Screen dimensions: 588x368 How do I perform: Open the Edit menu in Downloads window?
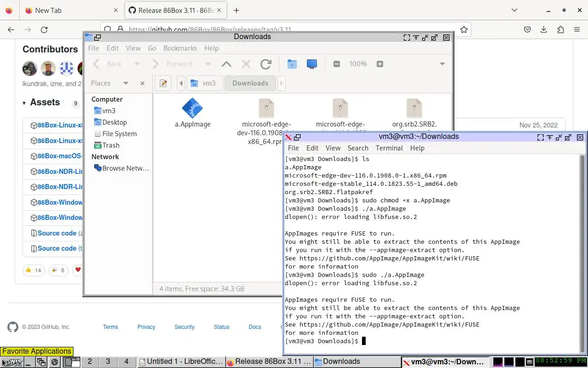[x=113, y=48]
